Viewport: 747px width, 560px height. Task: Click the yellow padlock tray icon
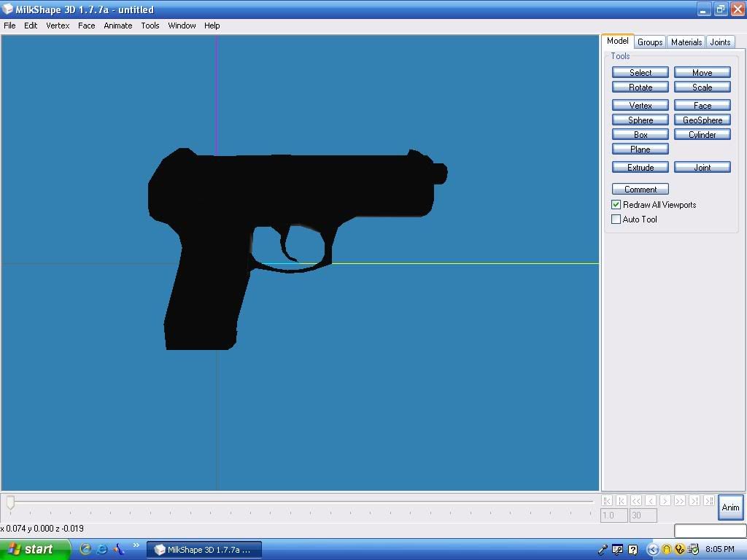click(666, 550)
